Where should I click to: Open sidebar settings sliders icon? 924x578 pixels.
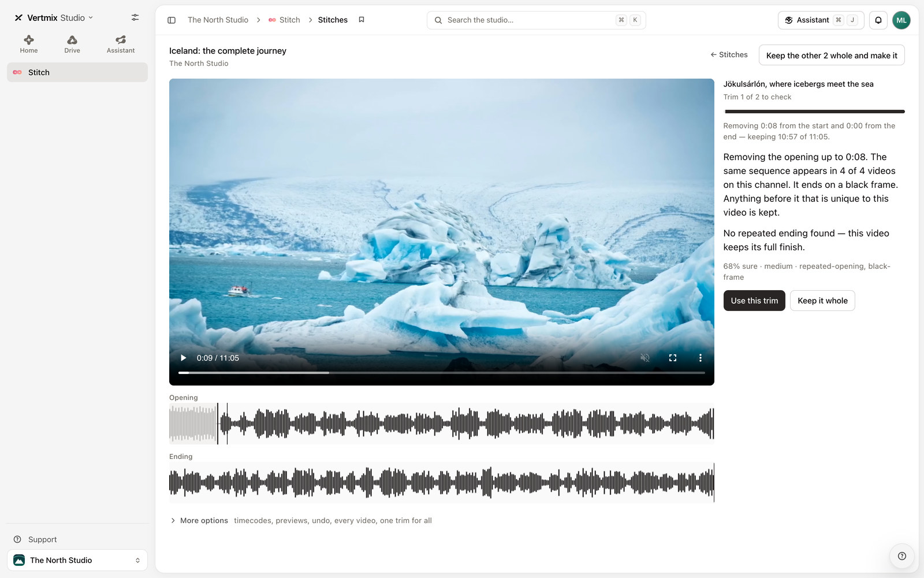(135, 17)
